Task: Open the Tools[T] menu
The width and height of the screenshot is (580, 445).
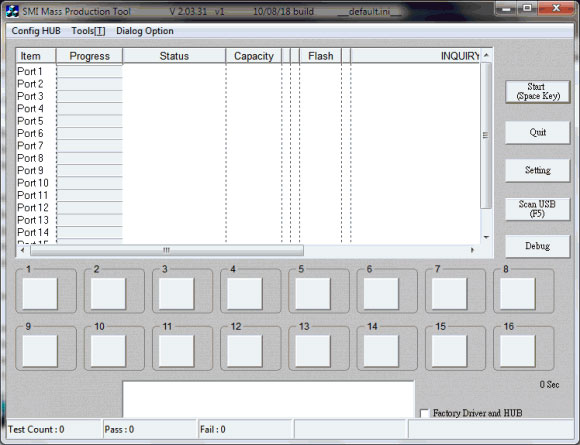Action: (88, 31)
